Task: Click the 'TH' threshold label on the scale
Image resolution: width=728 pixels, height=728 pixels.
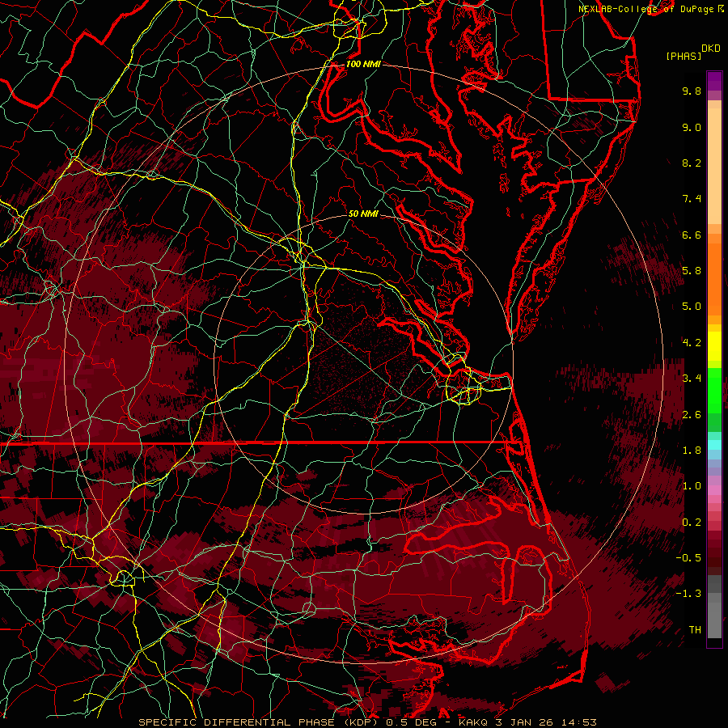Action: click(695, 630)
